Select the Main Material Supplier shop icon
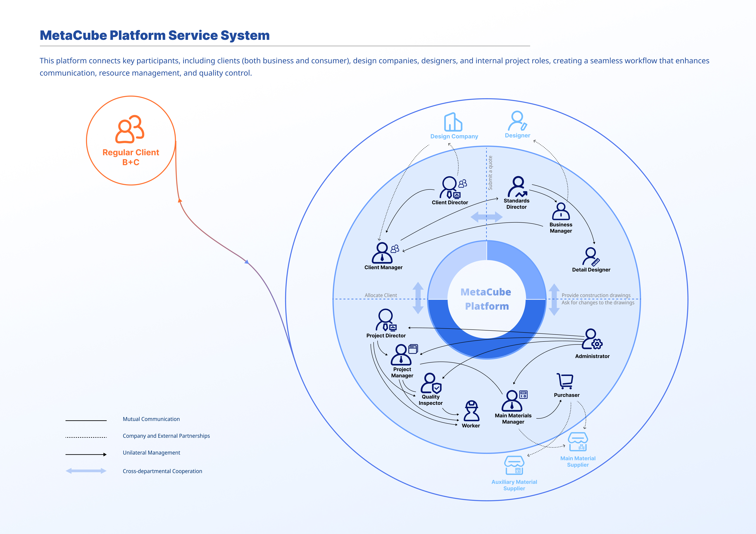756x534 pixels. [x=578, y=442]
